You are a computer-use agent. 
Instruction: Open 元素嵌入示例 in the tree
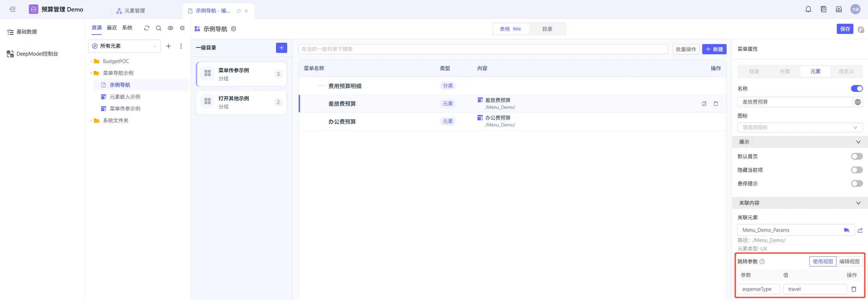[x=125, y=97]
